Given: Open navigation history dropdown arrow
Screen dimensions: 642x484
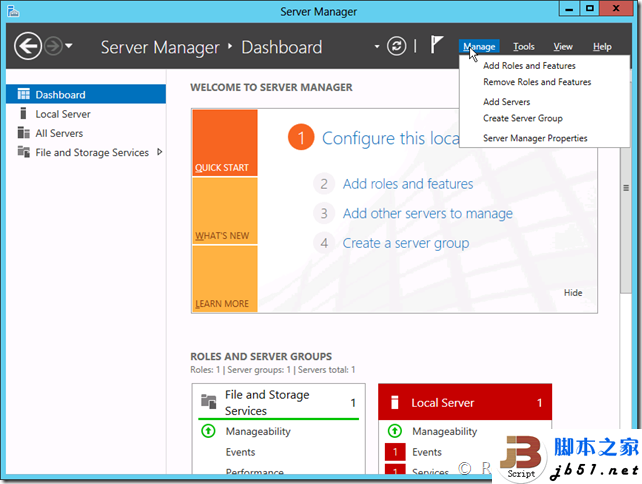Looking at the screenshot, I should click(68, 47).
